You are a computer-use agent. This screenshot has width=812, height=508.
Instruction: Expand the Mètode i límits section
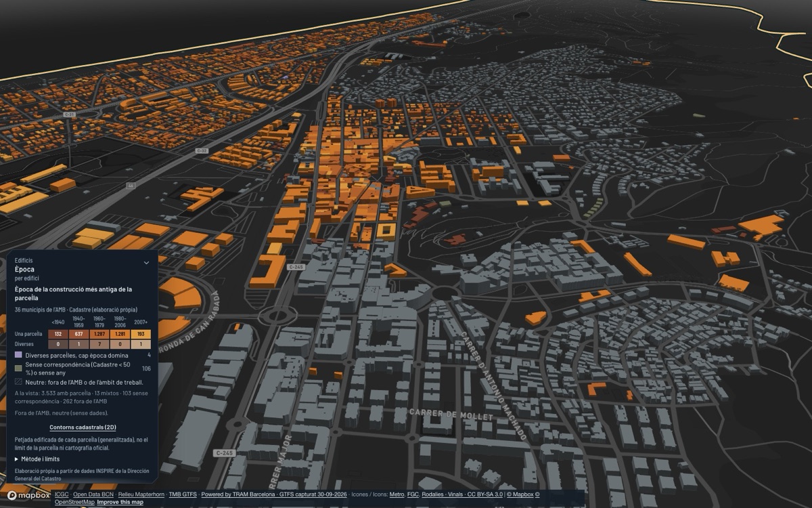click(37, 459)
